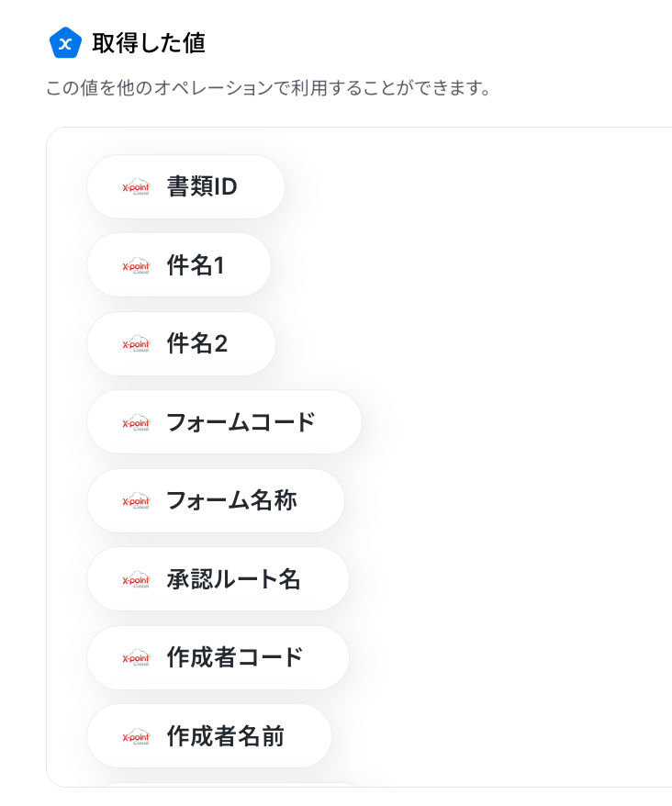Pick the 作成者コード value chip
This screenshot has width=672, height=806.
pyautogui.click(x=218, y=657)
